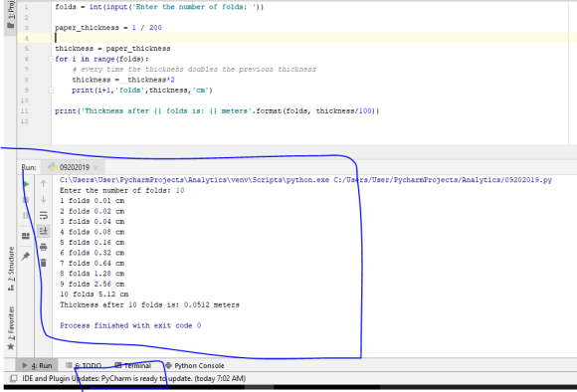Screen dimensions: 577x392
Task: Click the Terminal tab icon
Action: (118, 365)
